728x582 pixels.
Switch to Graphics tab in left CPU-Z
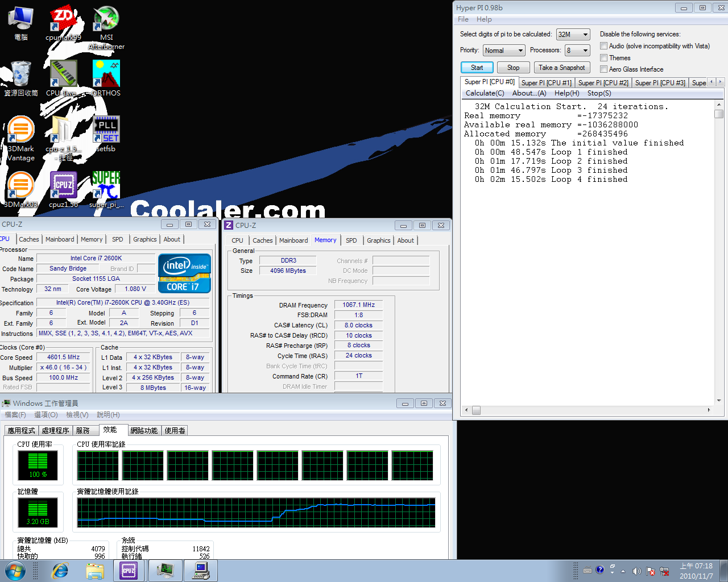(x=144, y=239)
